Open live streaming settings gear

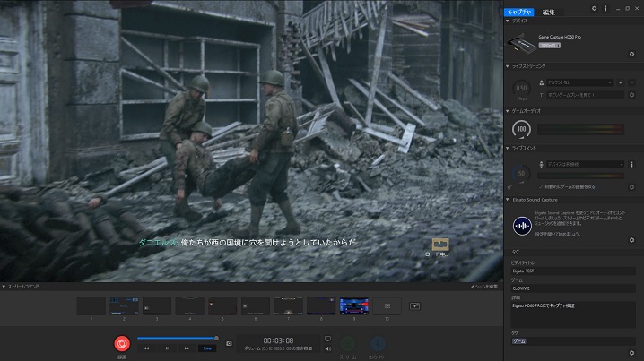[631, 95]
